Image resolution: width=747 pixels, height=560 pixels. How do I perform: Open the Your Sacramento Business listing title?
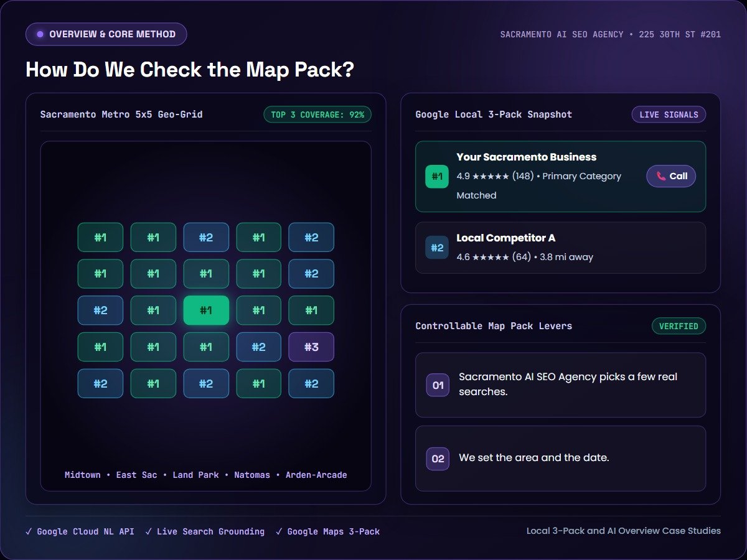pos(527,157)
